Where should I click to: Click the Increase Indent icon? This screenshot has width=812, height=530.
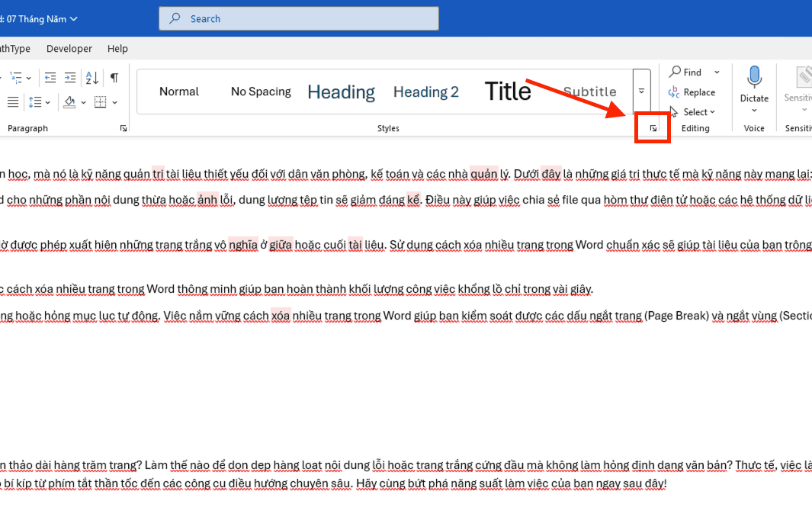point(70,78)
